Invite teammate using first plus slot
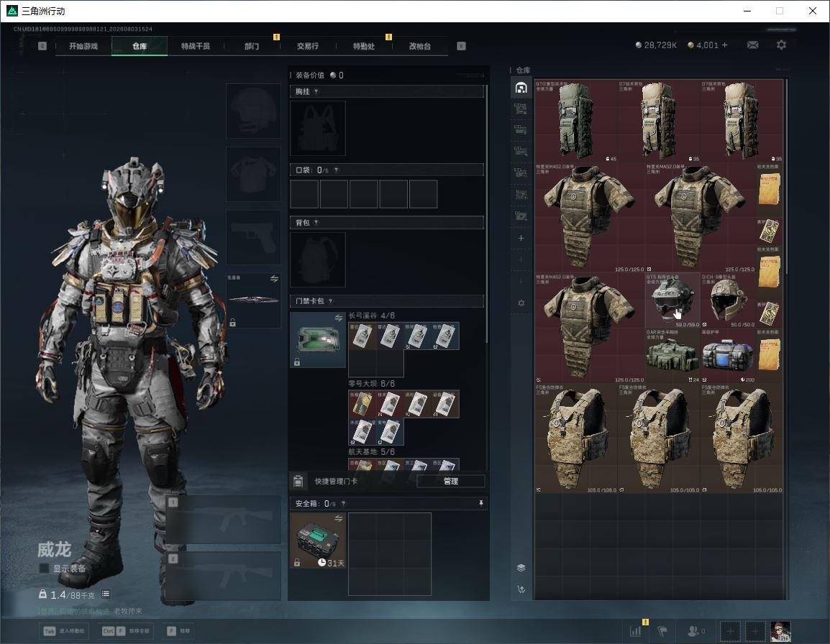 (x=730, y=631)
